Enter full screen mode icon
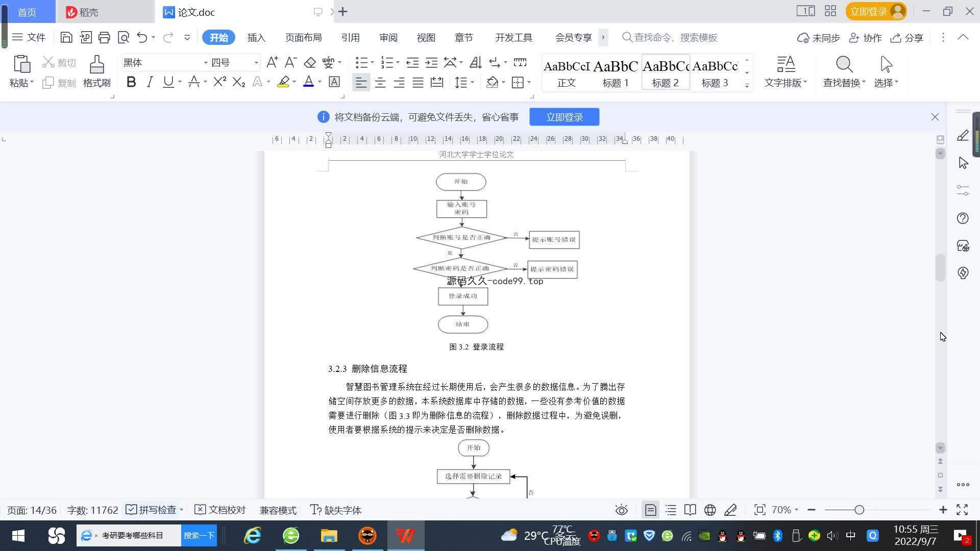 click(962, 510)
